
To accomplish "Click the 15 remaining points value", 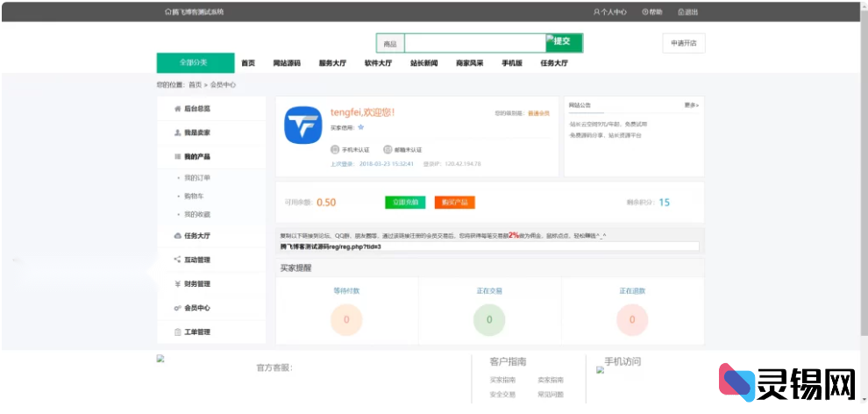I will point(665,203).
